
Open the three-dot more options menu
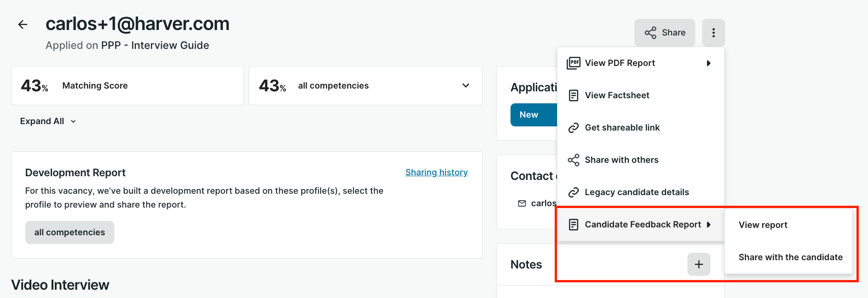coord(713,33)
